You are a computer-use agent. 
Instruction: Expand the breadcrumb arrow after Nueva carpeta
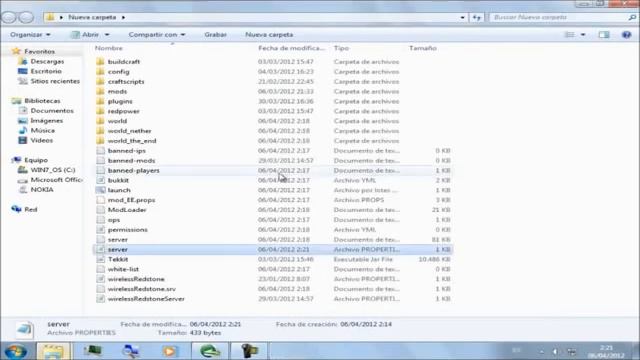pos(123,17)
